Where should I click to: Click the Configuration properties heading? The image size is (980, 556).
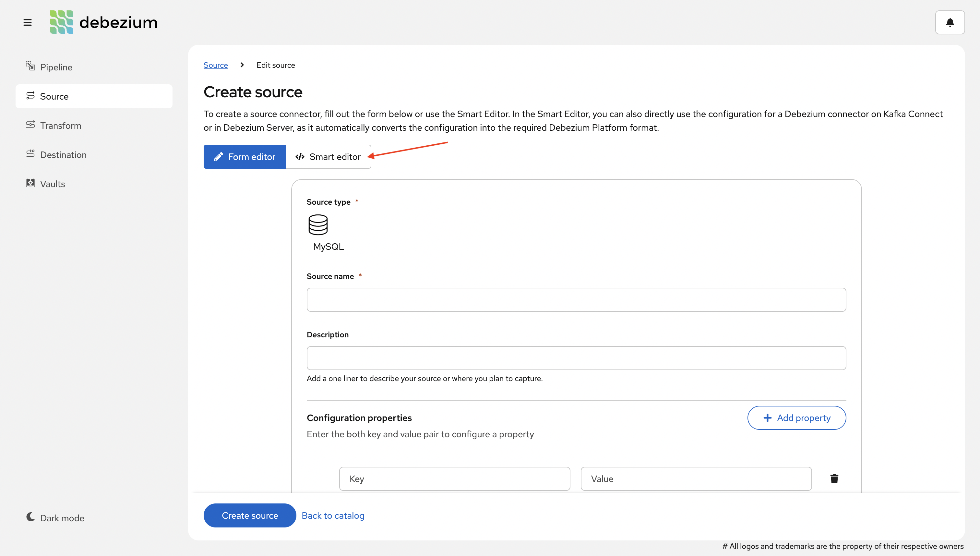[x=359, y=418]
